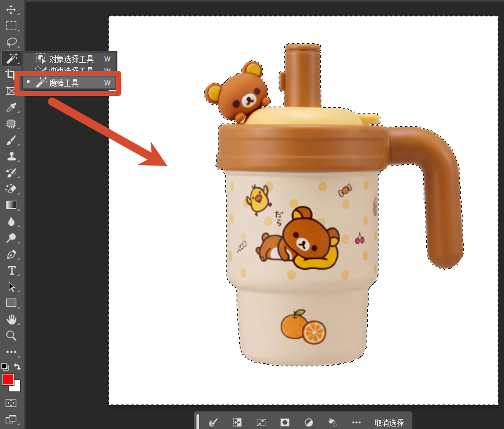Screen dimensions: 504x429
Task: Select the Gradient tool
Action: coord(11,205)
